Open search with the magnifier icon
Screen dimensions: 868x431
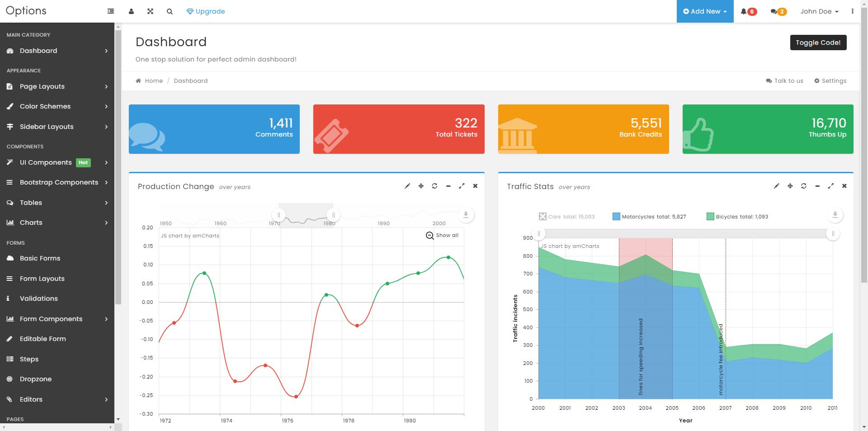[x=170, y=11]
